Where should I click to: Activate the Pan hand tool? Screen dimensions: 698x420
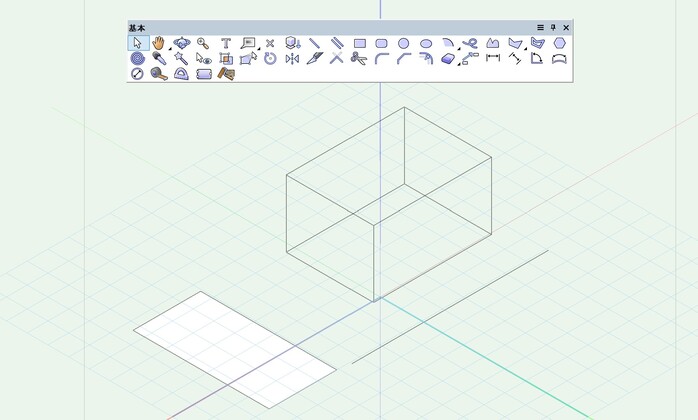pos(158,43)
